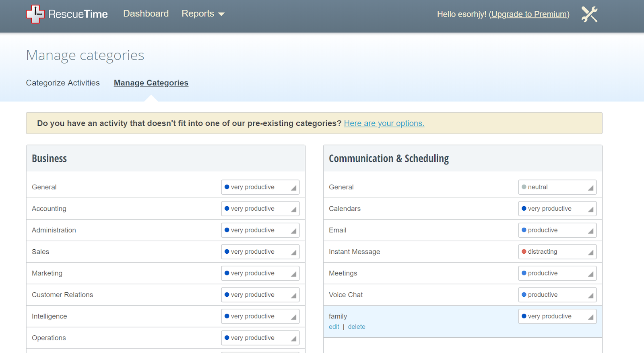The width and height of the screenshot is (644, 353).
Task: Open productivity dropdown for Accounting
Action: 260,209
